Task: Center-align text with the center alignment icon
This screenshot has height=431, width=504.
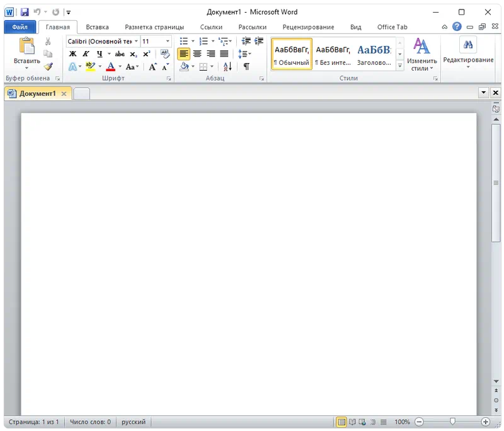Action: [x=197, y=54]
